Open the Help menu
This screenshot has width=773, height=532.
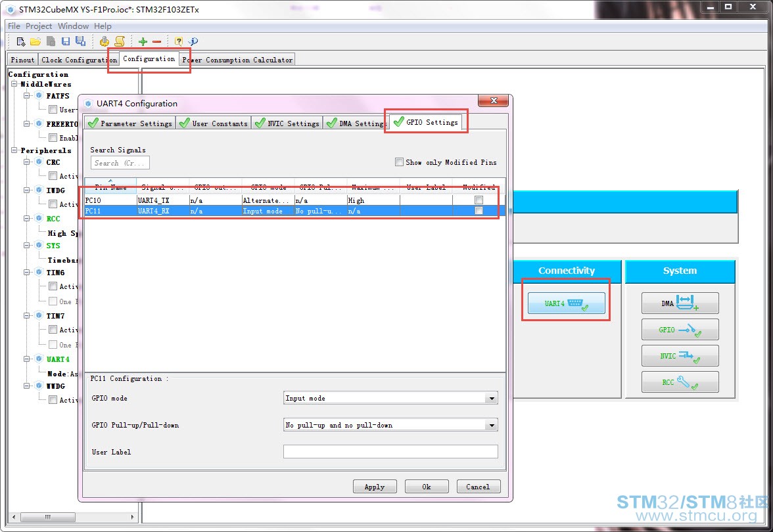click(103, 26)
